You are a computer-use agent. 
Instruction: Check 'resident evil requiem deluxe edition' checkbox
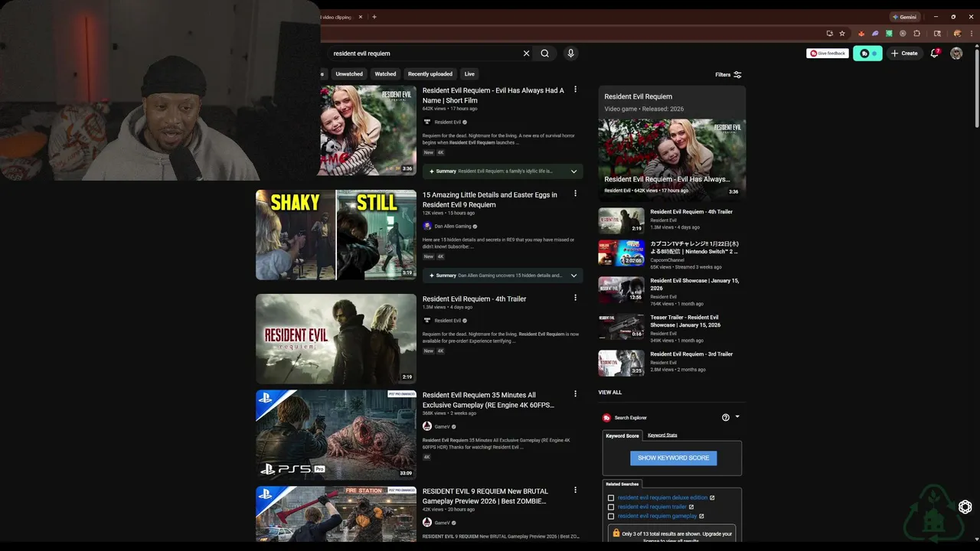(611, 498)
